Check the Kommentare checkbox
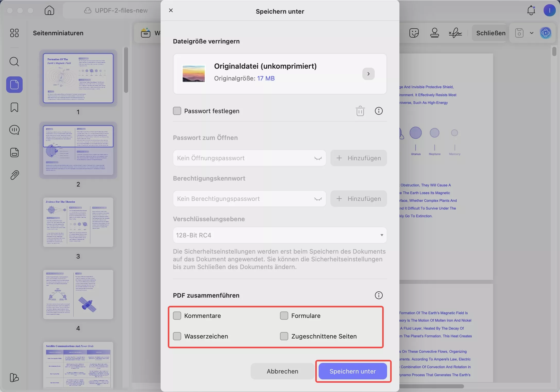This screenshot has width=560, height=392. click(x=177, y=316)
